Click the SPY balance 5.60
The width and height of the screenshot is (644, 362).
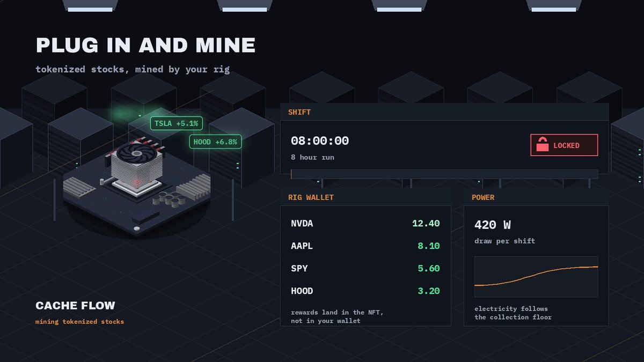[429, 269]
